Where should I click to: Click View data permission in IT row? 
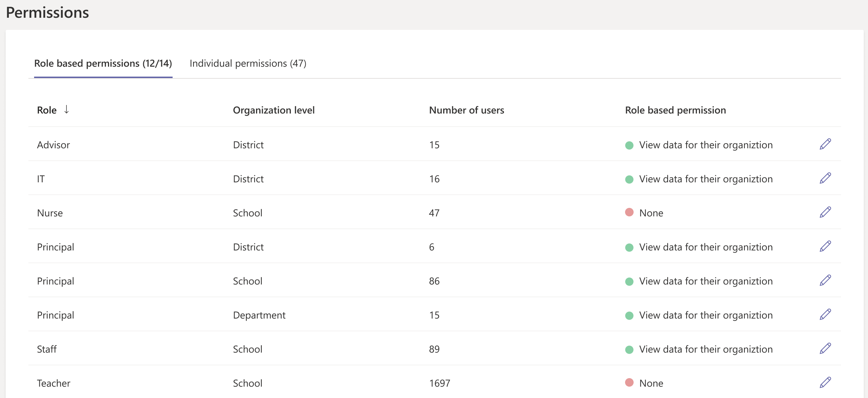706,179
